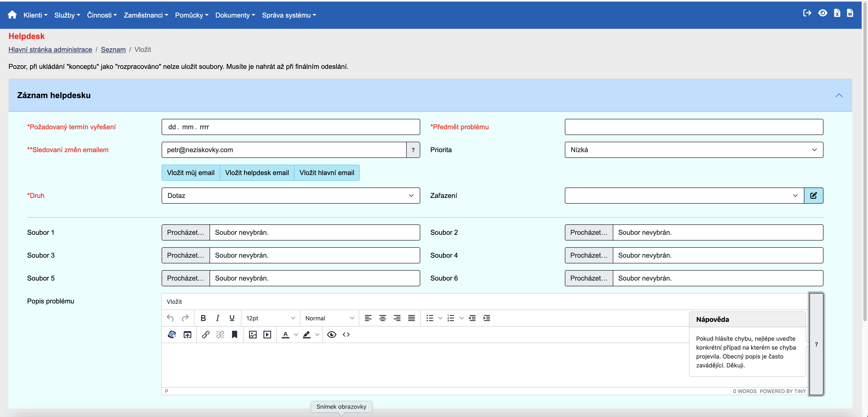Image resolution: width=868 pixels, height=417 pixels.
Task: Collapse the Záznam helpdesku panel
Action: tap(839, 96)
